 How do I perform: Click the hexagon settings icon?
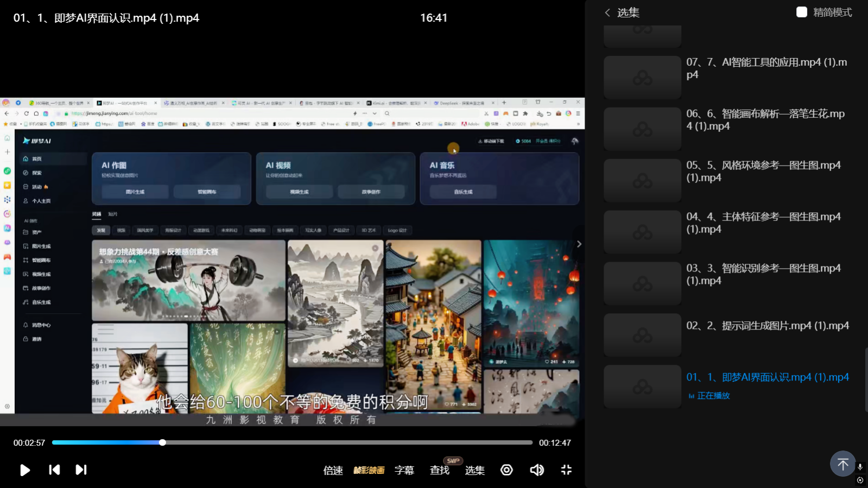click(506, 470)
